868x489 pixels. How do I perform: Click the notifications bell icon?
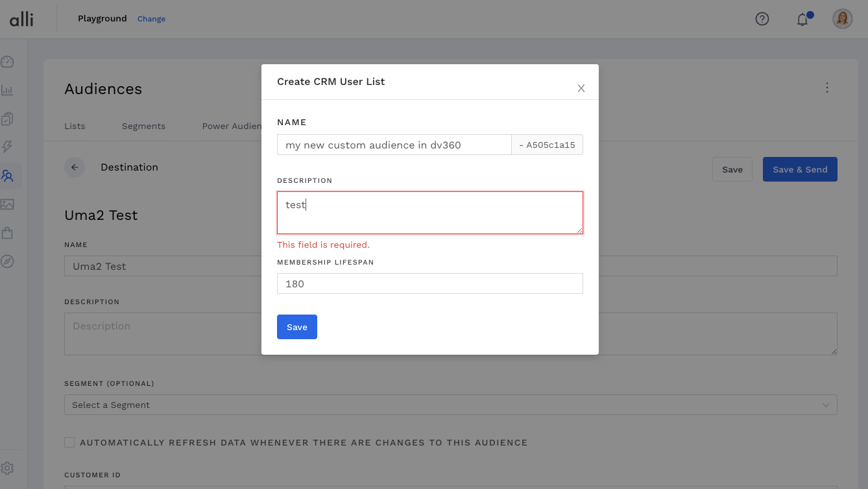point(802,19)
